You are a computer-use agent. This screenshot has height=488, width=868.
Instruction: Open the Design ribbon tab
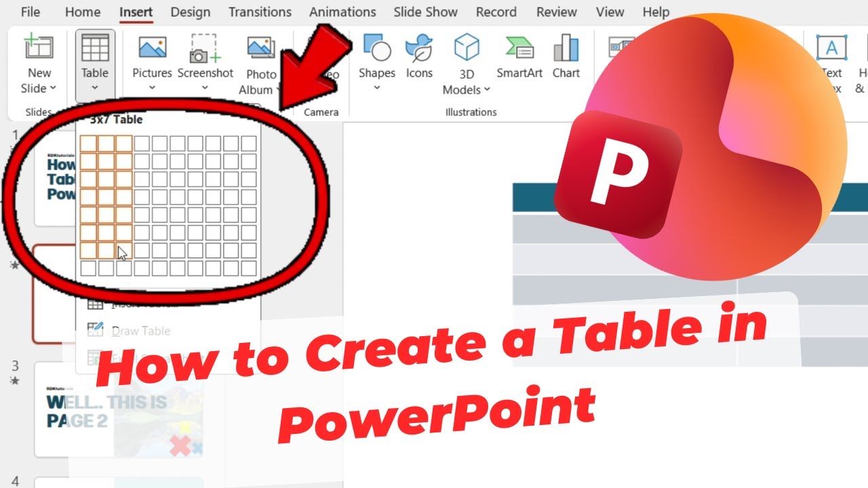(191, 12)
